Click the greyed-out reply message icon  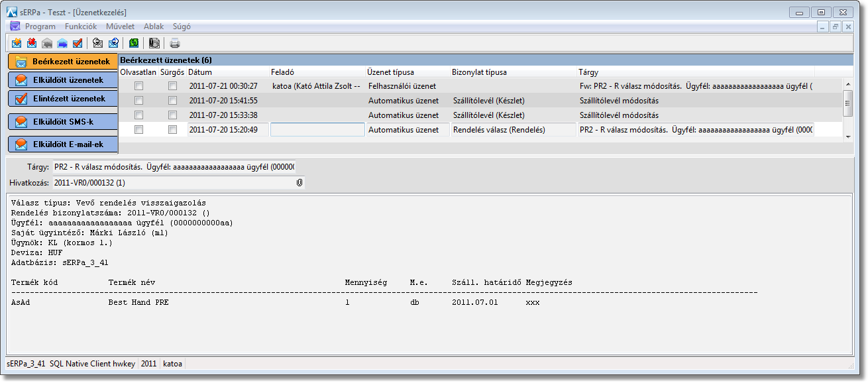47,44
